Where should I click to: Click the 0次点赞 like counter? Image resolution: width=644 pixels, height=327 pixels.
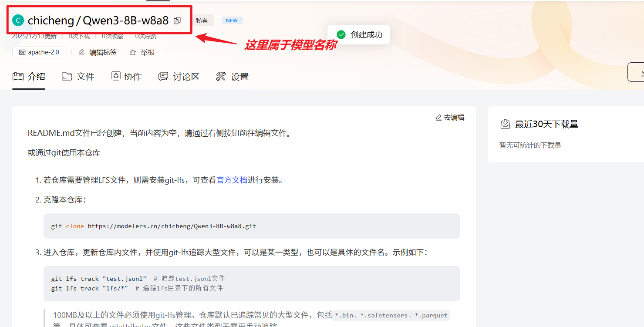pyautogui.click(x=145, y=36)
